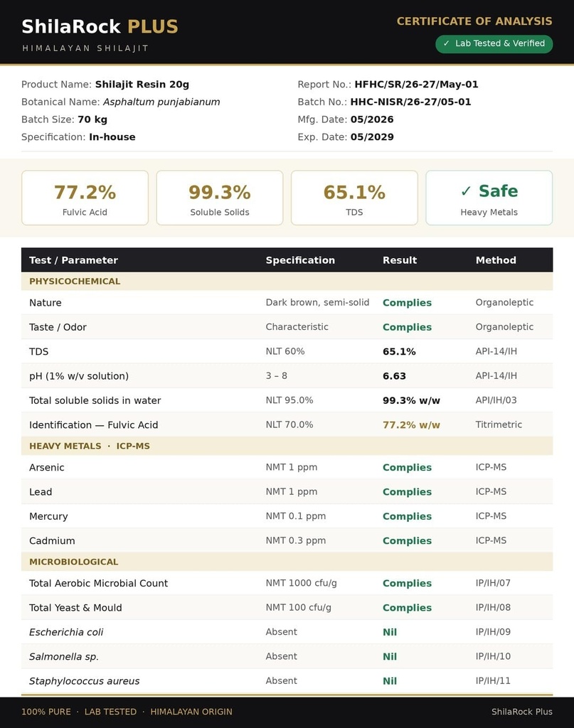Select the MICROBIOLOGICAL section heading
The width and height of the screenshot is (574, 728).
click(x=74, y=562)
